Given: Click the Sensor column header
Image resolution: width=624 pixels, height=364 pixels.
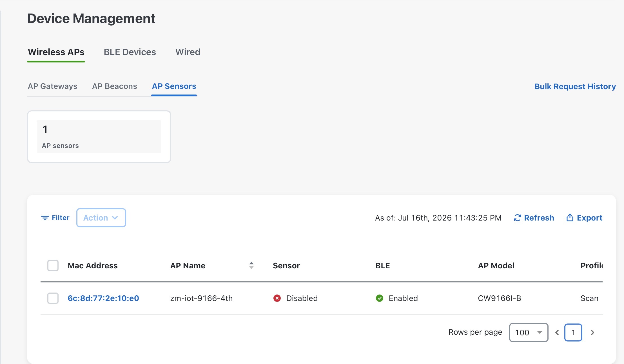Looking at the screenshot, I should [x=286, y=266].
